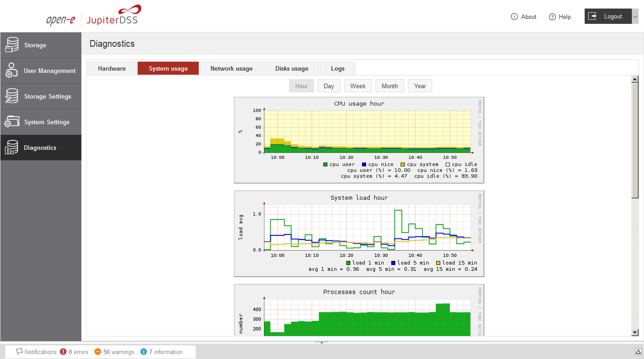Click the Diagnostics chart icon

click(12, 148)
